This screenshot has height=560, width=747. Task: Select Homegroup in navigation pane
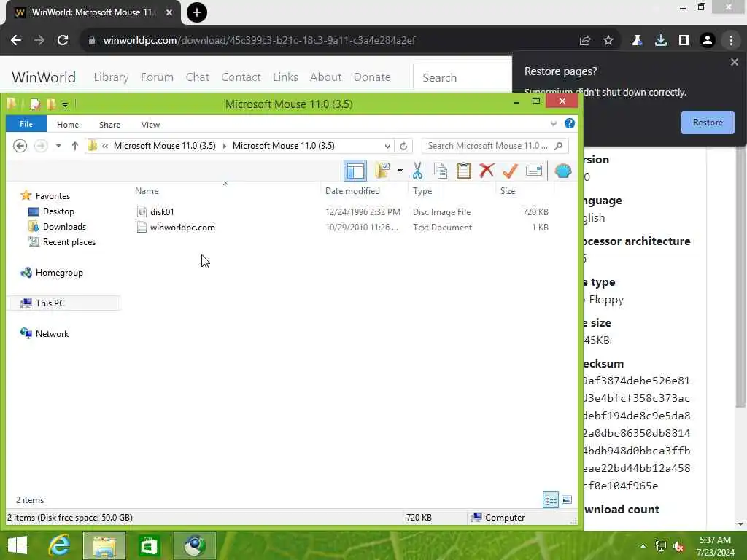59,273
